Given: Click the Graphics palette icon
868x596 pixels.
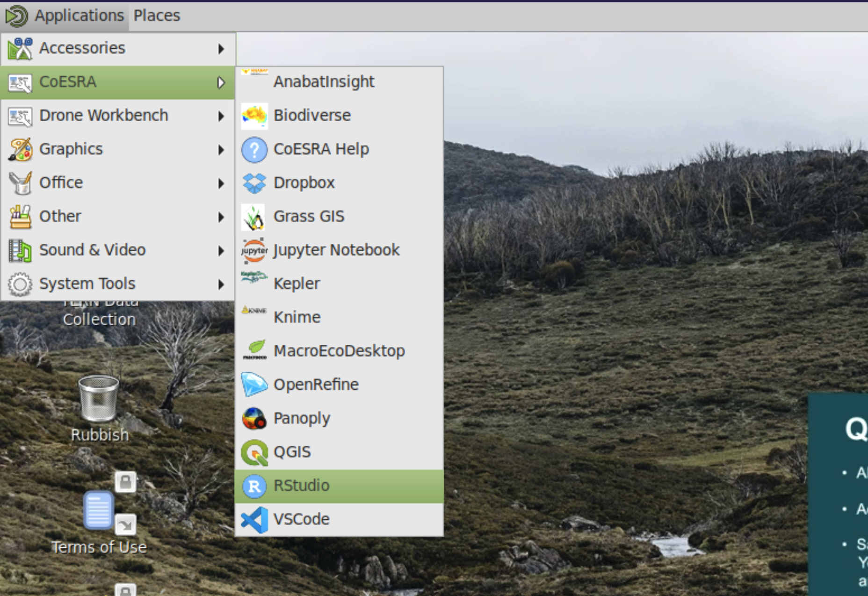Looking at the screenshot, I should [20, 149].
